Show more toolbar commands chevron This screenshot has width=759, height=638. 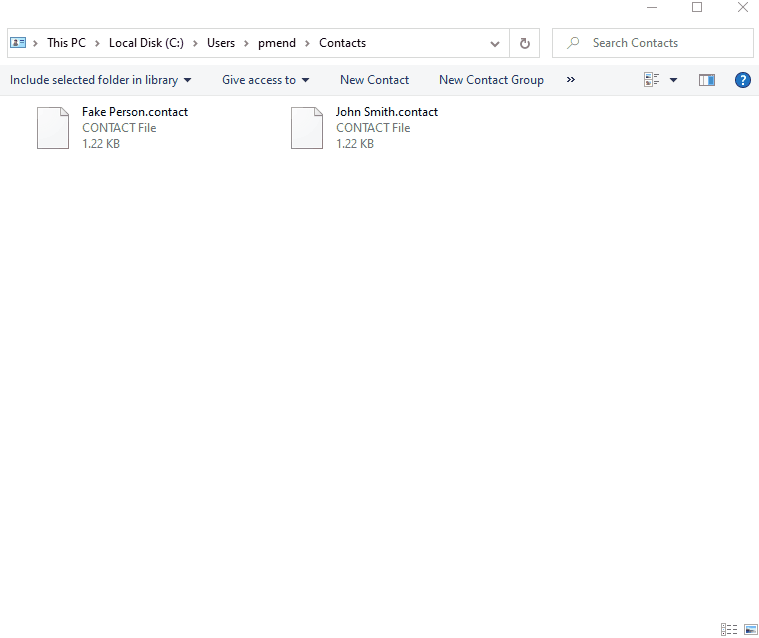pos(571,80)
